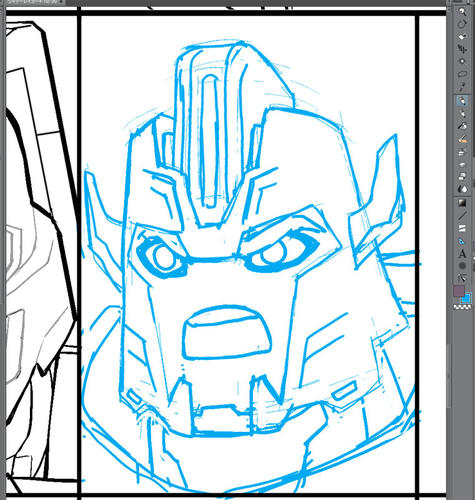This screenshot has height=500, width=475.
Task: Pick the Hand move tool
Action: point(462,36)
